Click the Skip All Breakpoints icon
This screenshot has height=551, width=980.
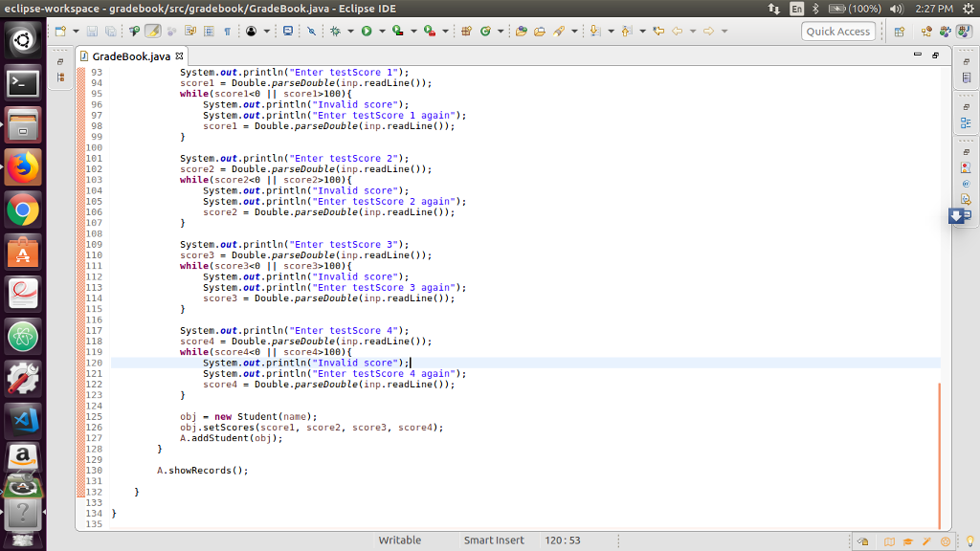pos(311,31)
